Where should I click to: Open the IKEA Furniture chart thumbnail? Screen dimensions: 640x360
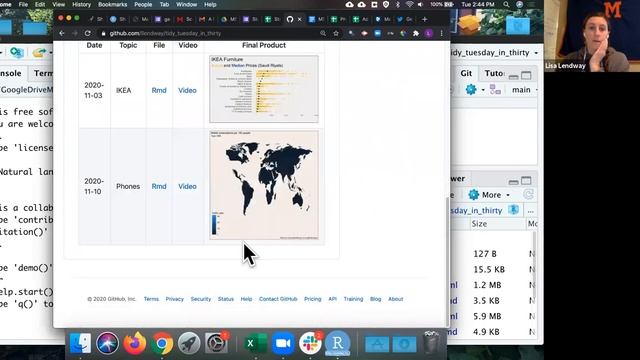pyautogui.click(x=264, y=89)
